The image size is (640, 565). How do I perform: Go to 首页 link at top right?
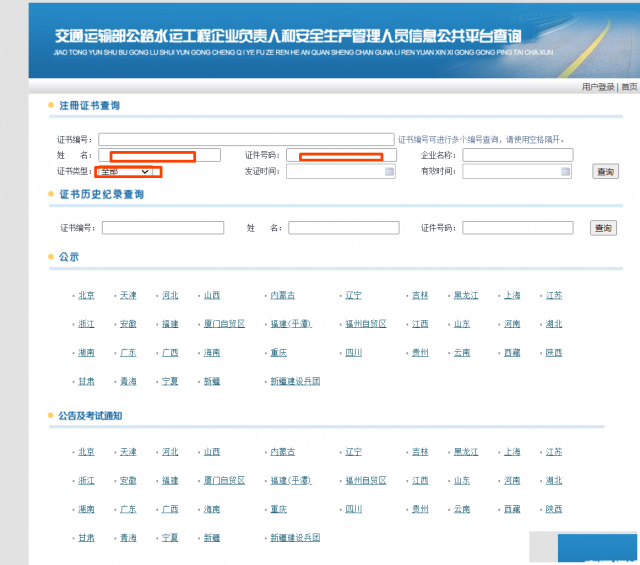click(629, 87)
